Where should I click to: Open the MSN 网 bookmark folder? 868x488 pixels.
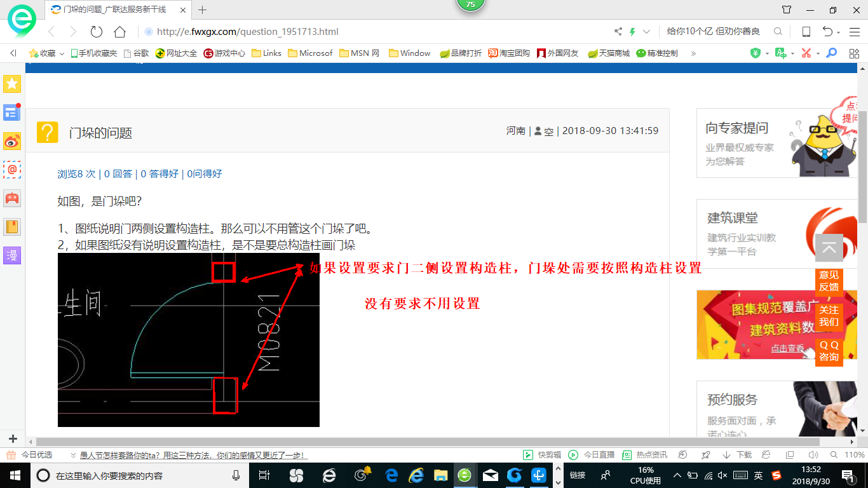[x=359, y=53]
